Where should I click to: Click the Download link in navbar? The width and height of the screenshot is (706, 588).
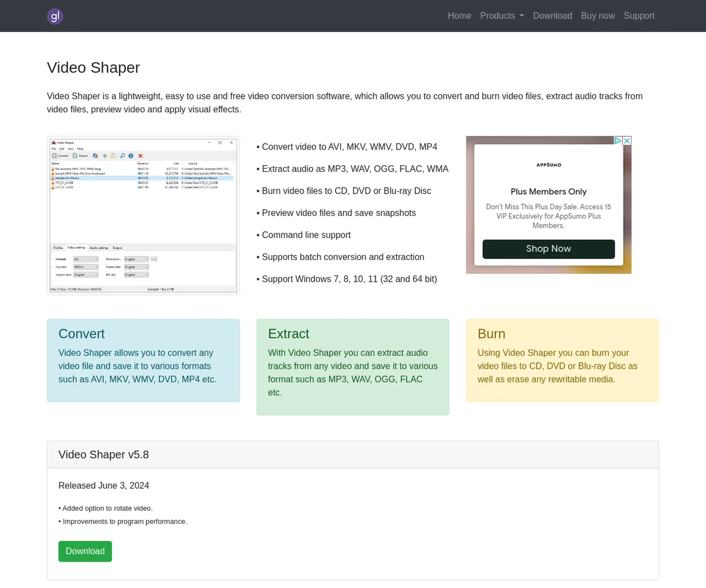(552, 16)
